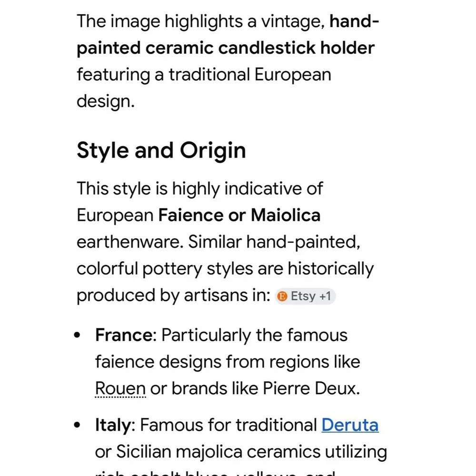This screenshot has width=476, height=476.
Task: Click the bullet point before Italy
Action: pyautogui.click(x=78, y=425)
